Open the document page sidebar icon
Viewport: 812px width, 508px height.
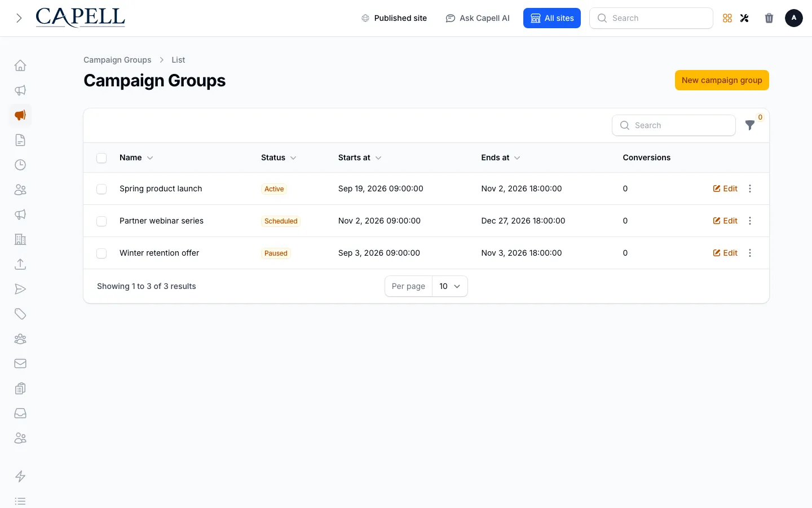pos(20,140)
